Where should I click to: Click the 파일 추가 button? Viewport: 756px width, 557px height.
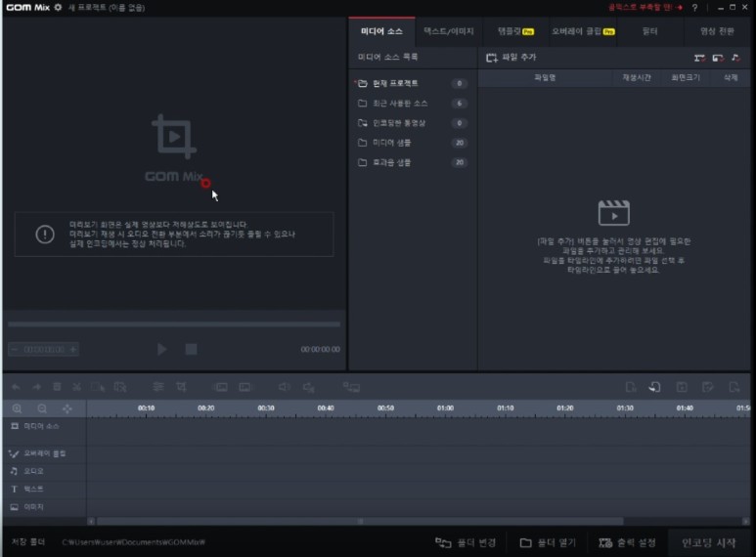pyautogui.click(x=511, y=58)
